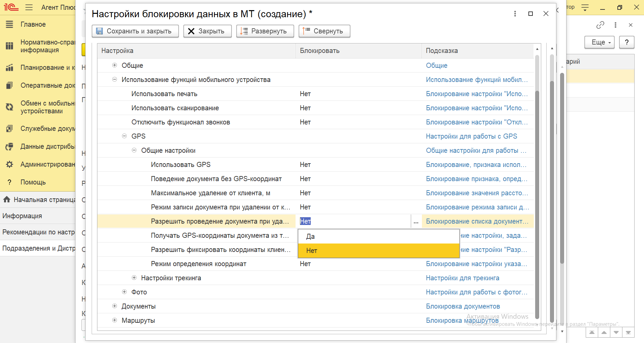Open the Главное section in sidebar
644x343 pixels.
33,24
